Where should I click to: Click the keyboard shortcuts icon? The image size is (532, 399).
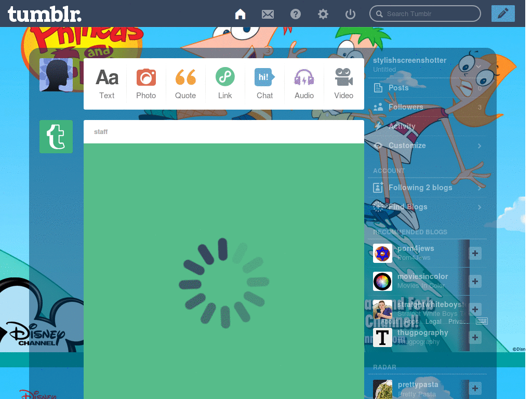[482, 321]
